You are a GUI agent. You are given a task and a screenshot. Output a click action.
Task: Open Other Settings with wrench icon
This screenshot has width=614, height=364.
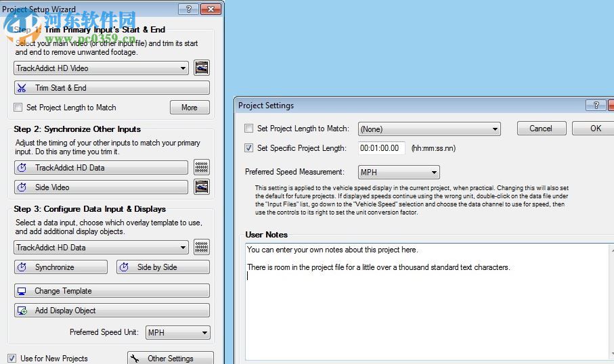coord(171,358)
